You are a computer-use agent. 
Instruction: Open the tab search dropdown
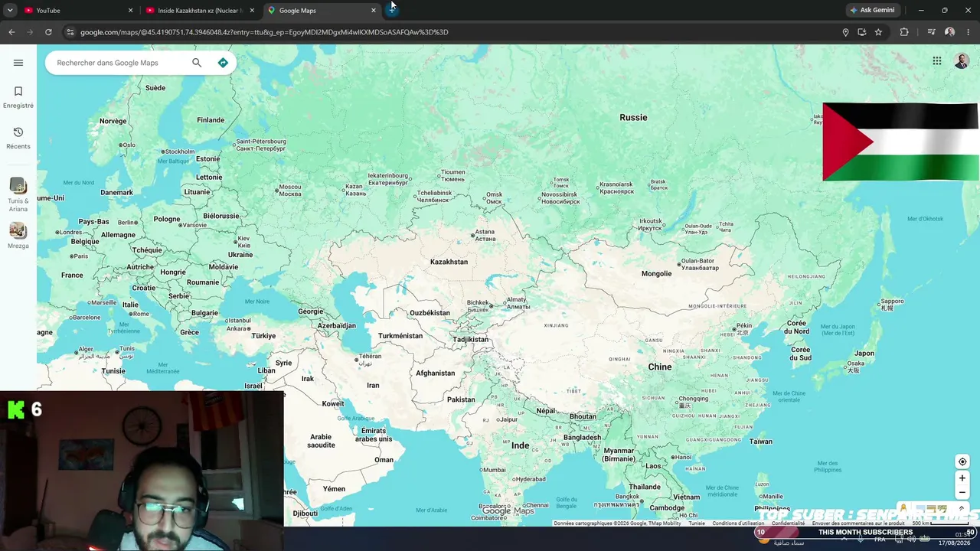pyautogui.click(x=10, y=10)
